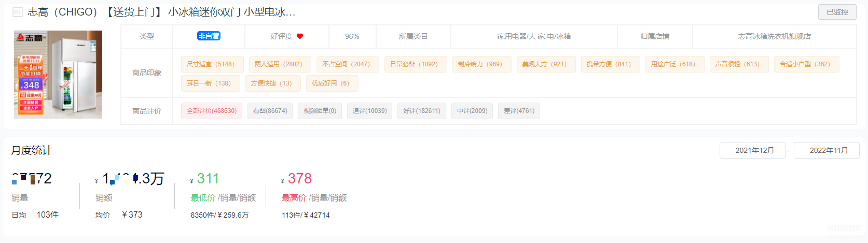Viewport: 868px width, 243px height.
Task: Click the red heart icon beside 好评度
Action: coord(300,36)
